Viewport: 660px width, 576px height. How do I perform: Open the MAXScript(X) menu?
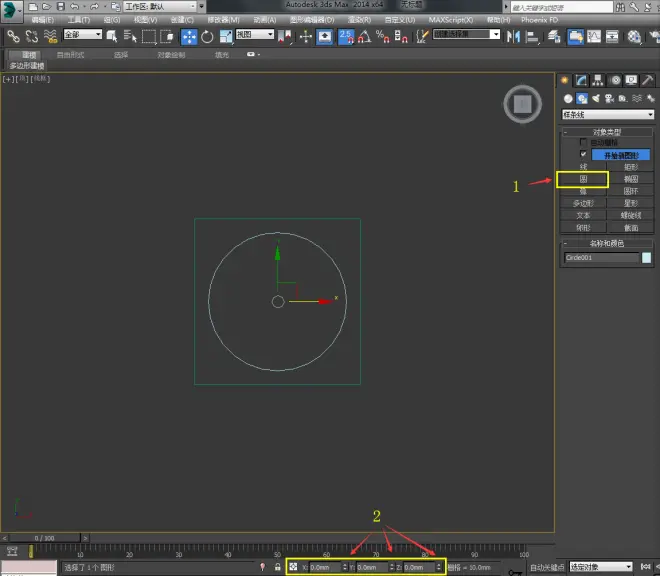[x=451, y=20]
